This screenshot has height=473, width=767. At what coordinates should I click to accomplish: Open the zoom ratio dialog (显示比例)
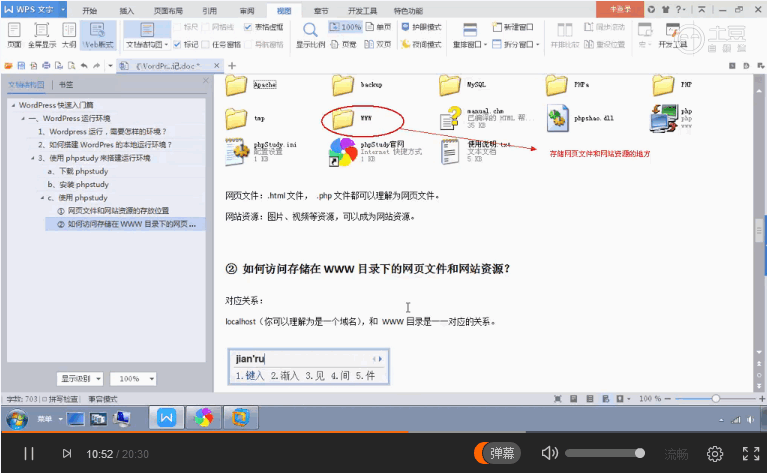click(310, 35)
